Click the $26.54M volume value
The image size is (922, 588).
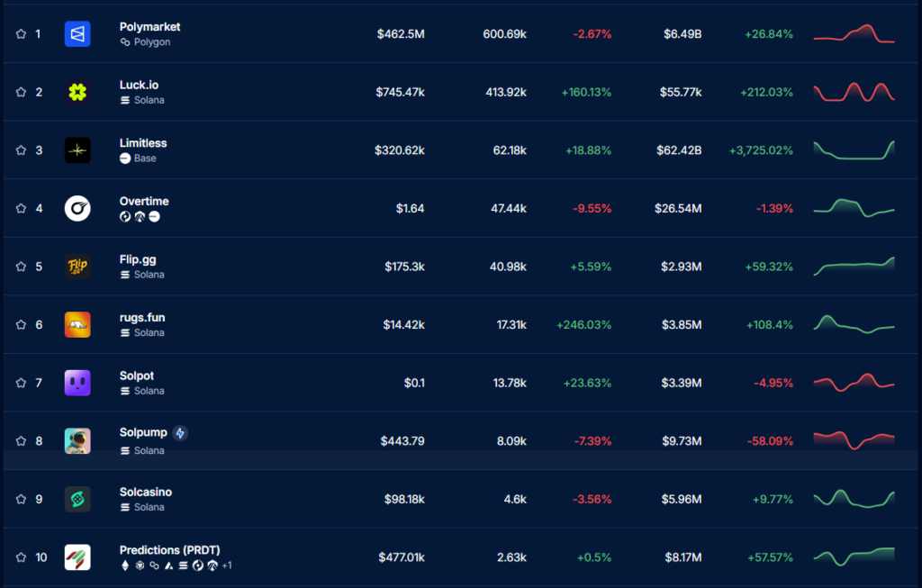point(678,209)
